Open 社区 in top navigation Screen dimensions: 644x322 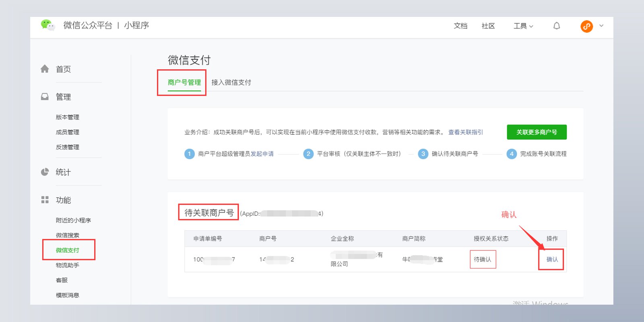tap(488, 26)
